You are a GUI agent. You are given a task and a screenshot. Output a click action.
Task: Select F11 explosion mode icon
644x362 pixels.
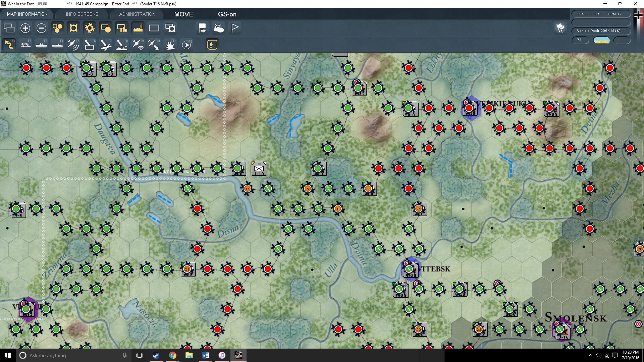click(x=170, y=45)
